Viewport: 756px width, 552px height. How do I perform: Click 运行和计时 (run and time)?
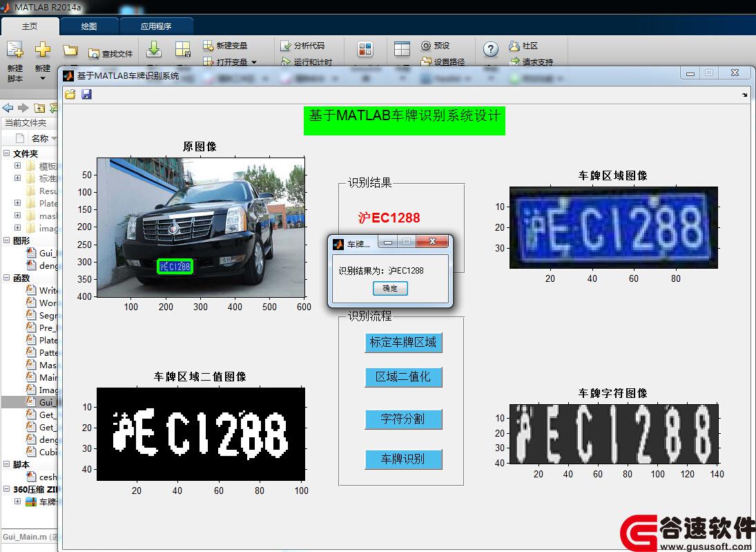coord(307,61)
